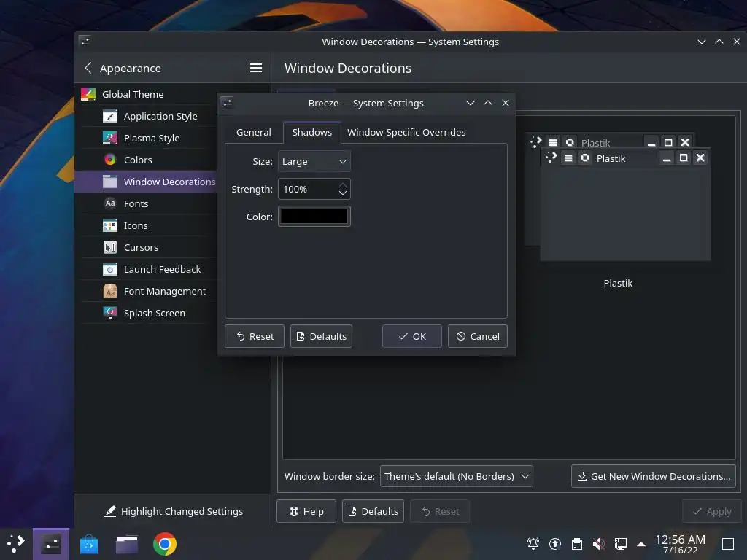Screen dimensions: 747x560
Task: Open the KDE application launcher in taskbar
Action: (16, 543)
